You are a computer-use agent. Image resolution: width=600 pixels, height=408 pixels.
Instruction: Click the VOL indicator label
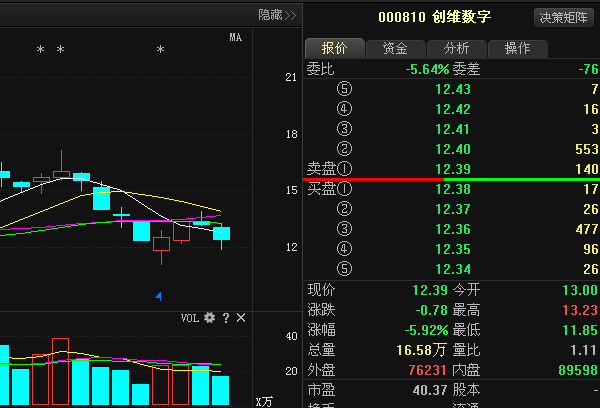190,318
